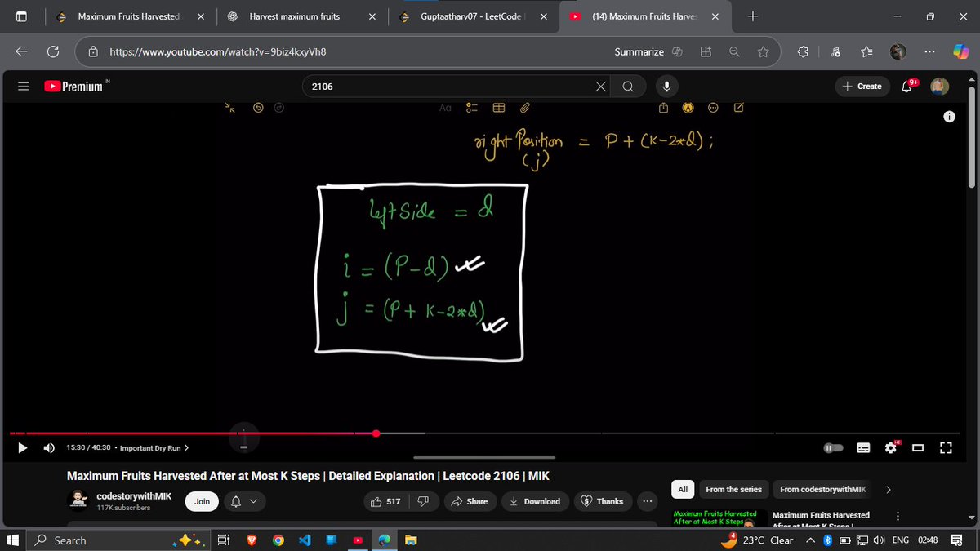Expand more video actions with the ellipsis

click(647, 501)
